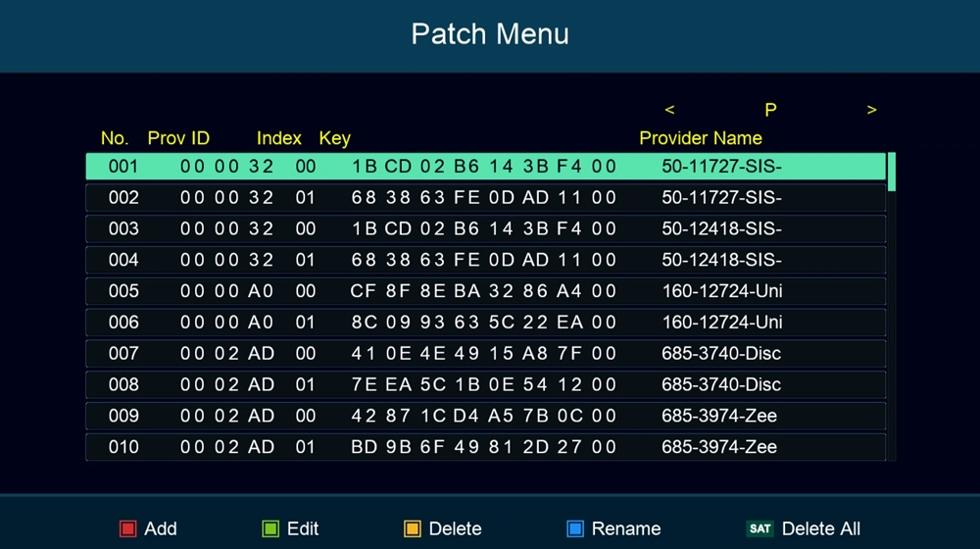Click the Key column header
980x549 pixels.
click(x=334, y=138)
